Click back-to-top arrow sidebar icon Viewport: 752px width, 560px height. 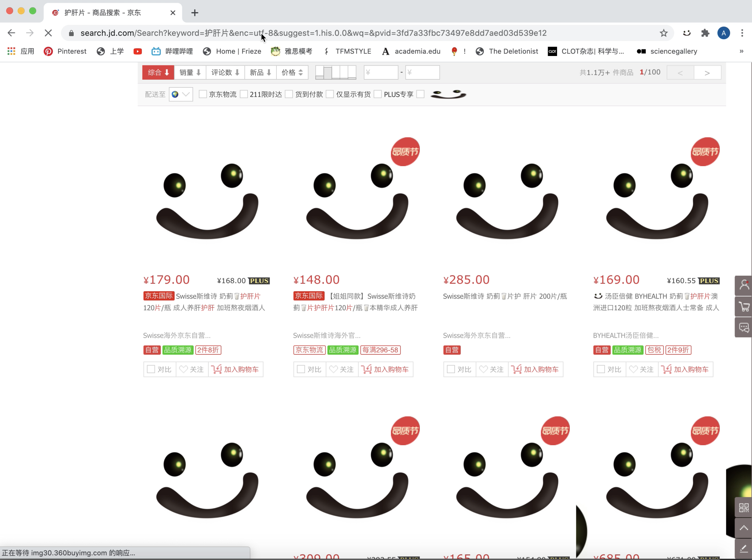(x=744, y=528)
